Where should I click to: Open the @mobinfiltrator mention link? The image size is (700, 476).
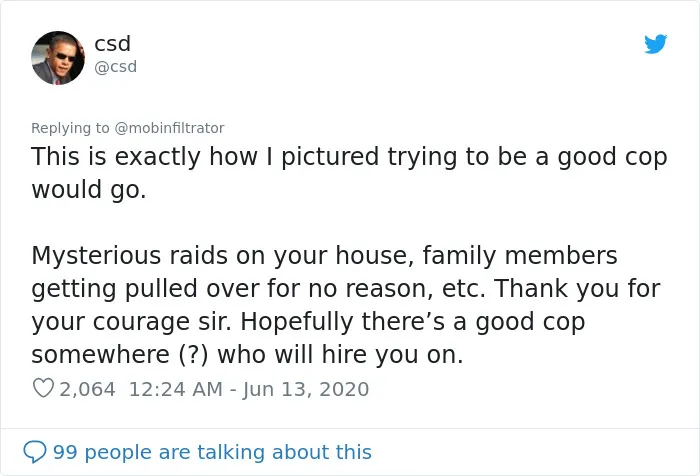pyautogui.click(x=169, y=128)
